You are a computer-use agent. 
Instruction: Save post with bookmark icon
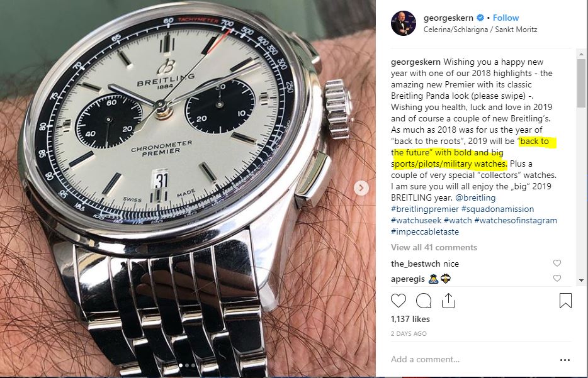565,301
